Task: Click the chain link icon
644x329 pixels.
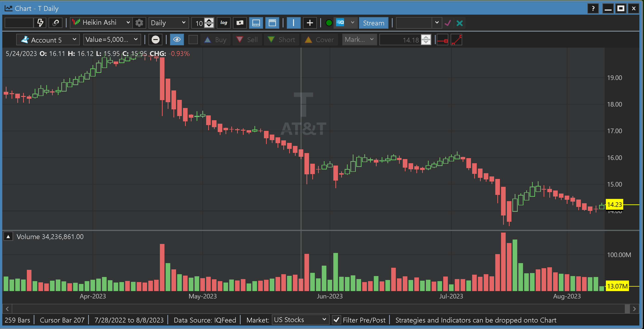Action: point(56,23)
